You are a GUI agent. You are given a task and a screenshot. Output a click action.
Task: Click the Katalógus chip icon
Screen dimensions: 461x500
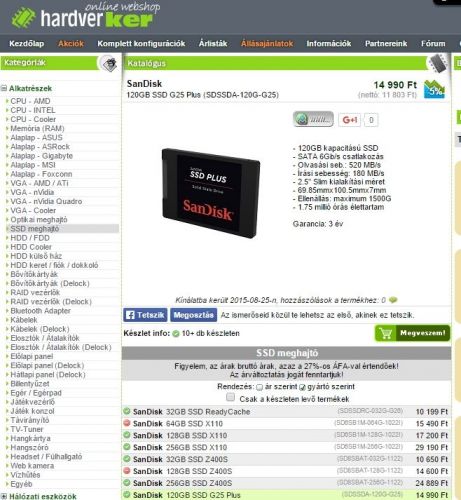(x=438, y=63)
